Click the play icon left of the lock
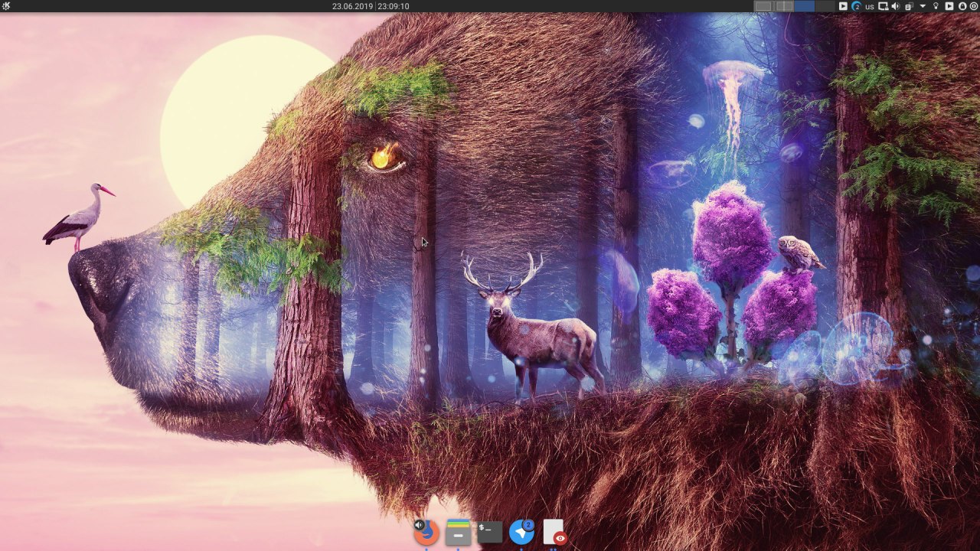This screenshot has height=551, width=980. (x=949, y=6)
